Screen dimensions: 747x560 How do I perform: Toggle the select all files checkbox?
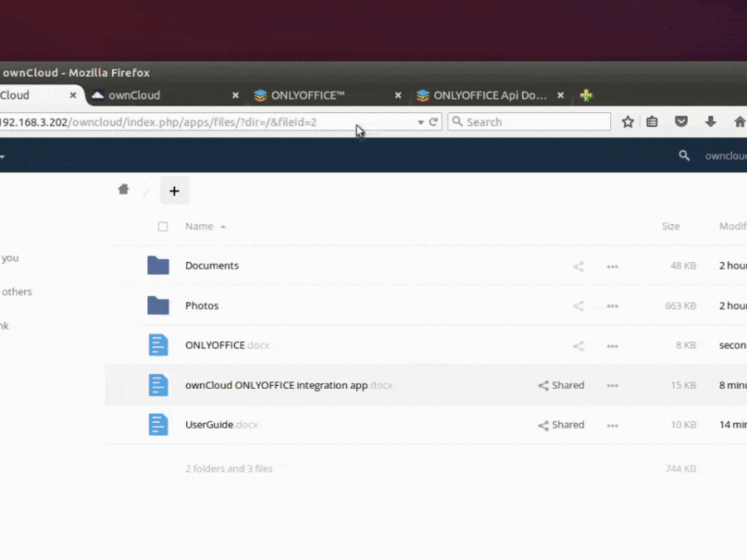163,226
